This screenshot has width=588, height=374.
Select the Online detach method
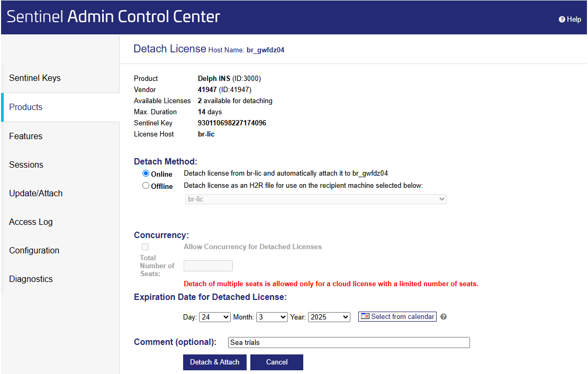(146, 174)
